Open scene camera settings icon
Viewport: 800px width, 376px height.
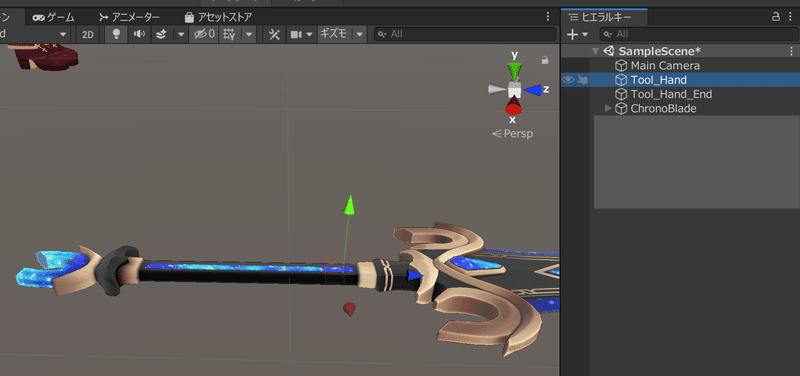pos(296,34)
